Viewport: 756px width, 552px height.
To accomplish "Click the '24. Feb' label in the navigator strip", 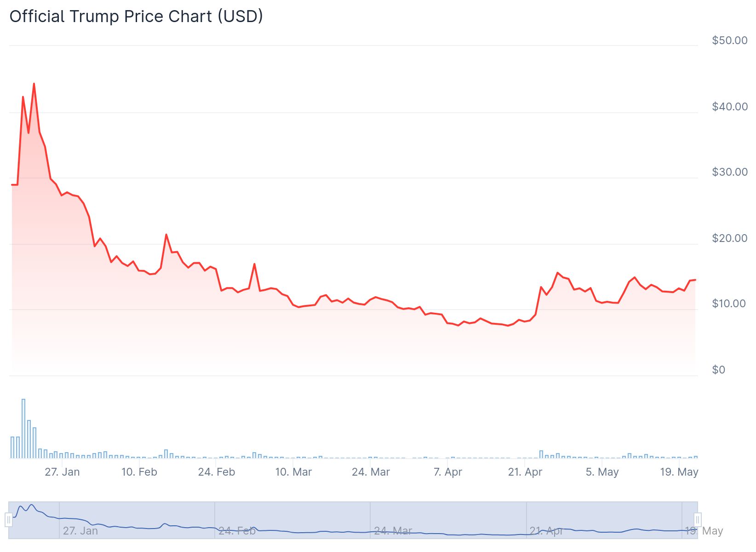I will (237, 531).
